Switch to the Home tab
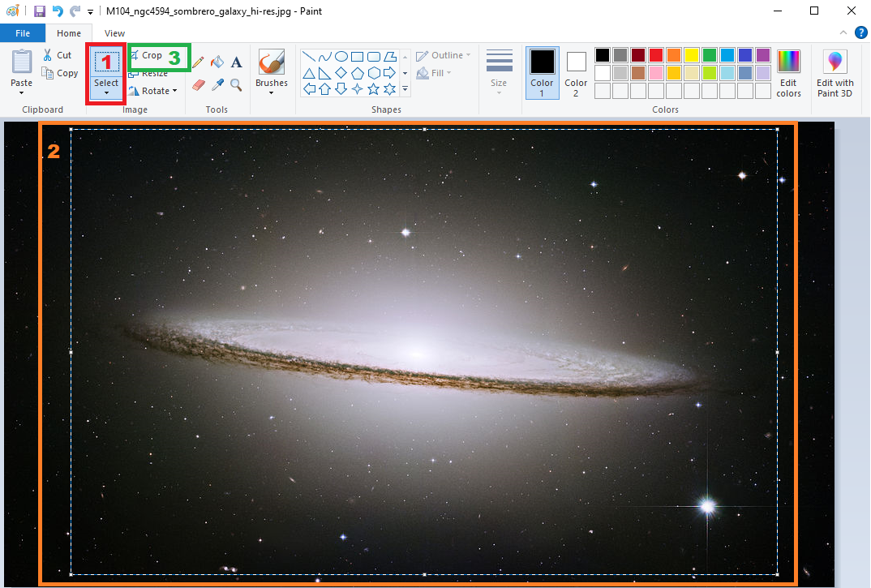 coord(69,33)
